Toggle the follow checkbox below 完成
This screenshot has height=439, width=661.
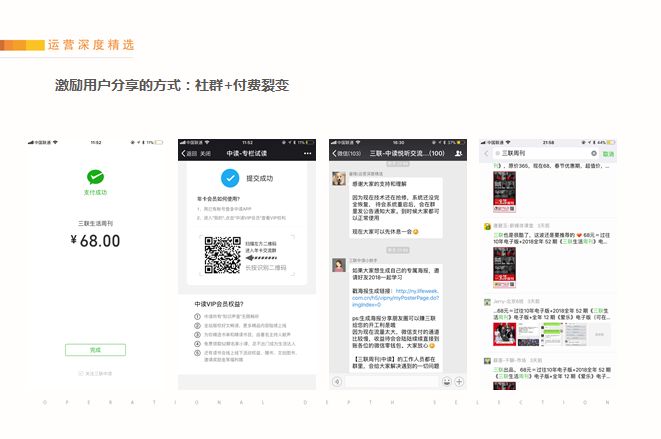point(81,374)
